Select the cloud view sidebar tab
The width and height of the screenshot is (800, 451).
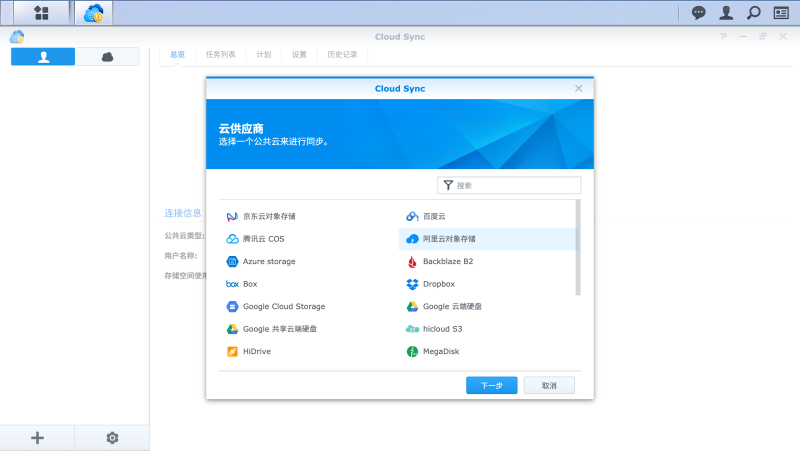click(x=107, y=57)
